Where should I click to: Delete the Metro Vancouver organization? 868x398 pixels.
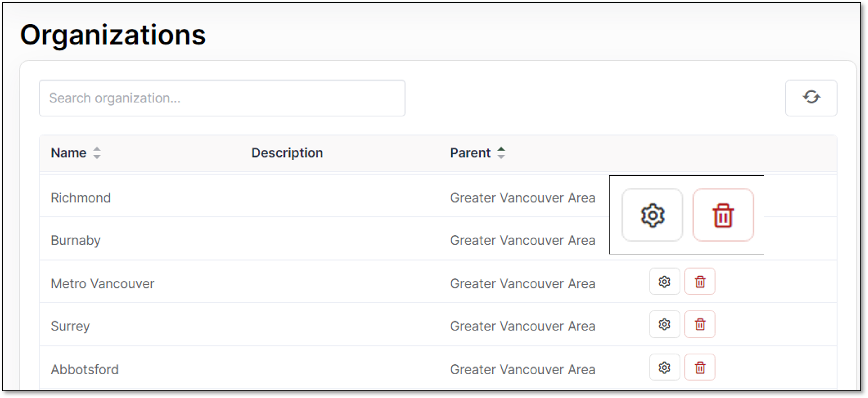(x=700, y=282)
